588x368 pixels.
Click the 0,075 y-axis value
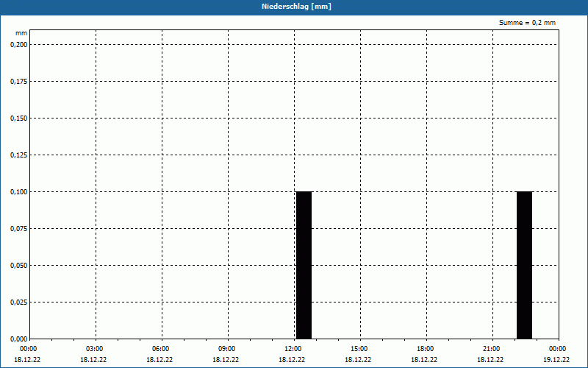[19, 229]
